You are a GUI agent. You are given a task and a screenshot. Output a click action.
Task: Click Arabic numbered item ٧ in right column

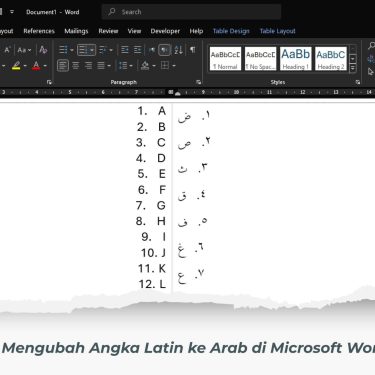point(190,276)
